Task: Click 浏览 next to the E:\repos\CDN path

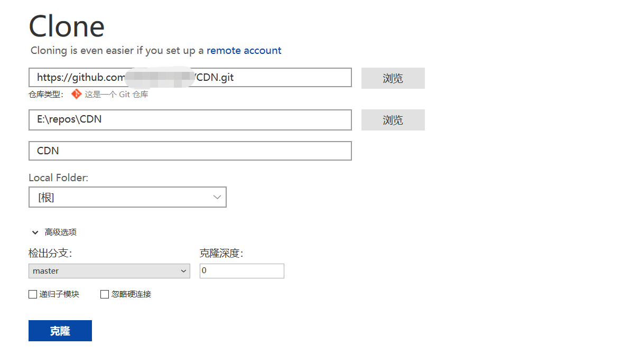Action: (x=393, y=120)
